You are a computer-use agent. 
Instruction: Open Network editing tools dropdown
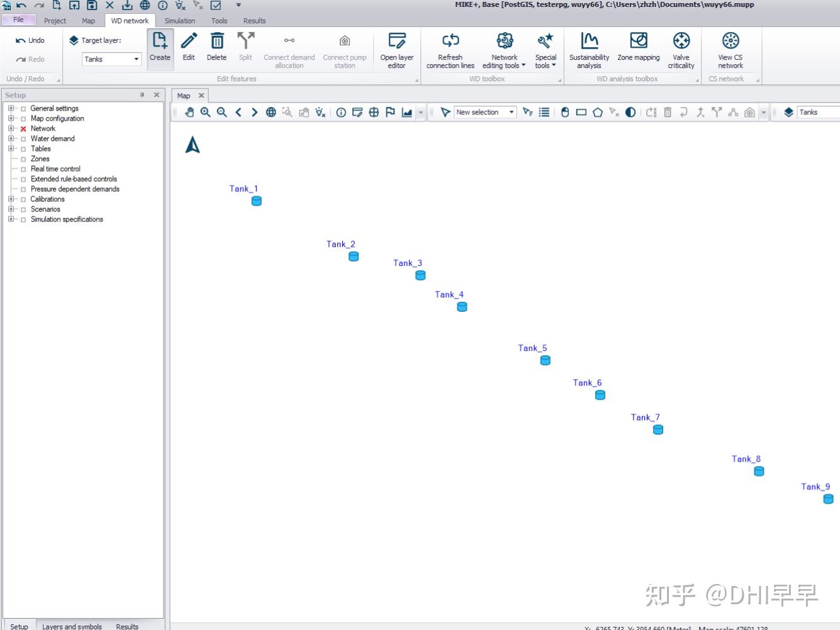point(504,49)
